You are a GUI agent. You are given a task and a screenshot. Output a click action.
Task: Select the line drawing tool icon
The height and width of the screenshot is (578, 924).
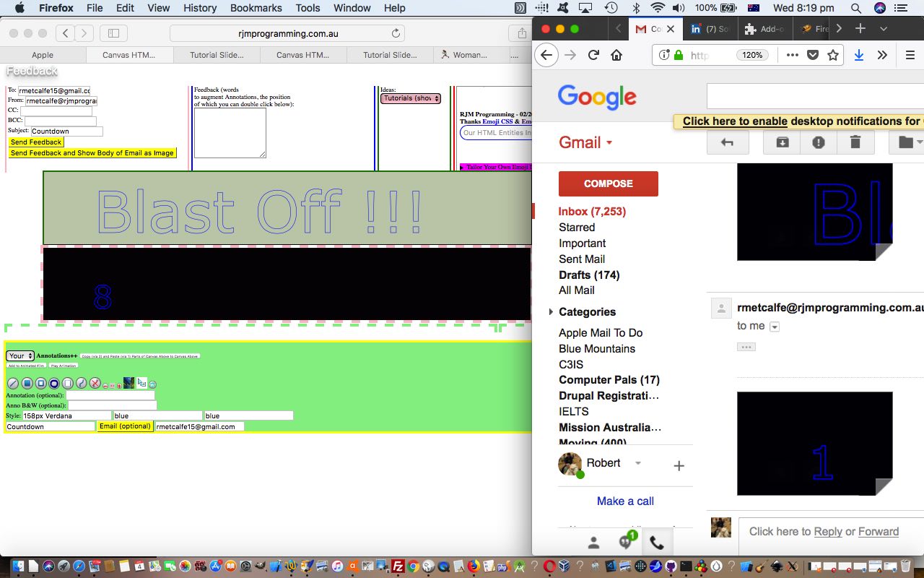point(12,383)
